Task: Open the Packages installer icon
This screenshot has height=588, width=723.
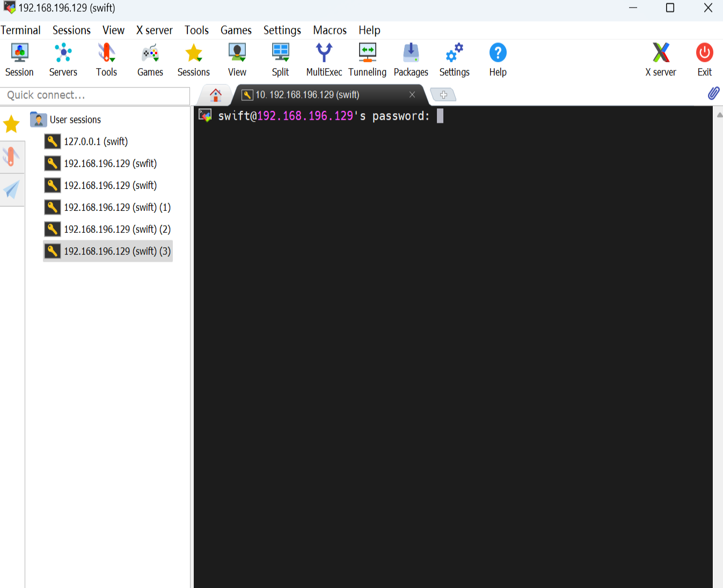Action: click(x=411, y=59)
